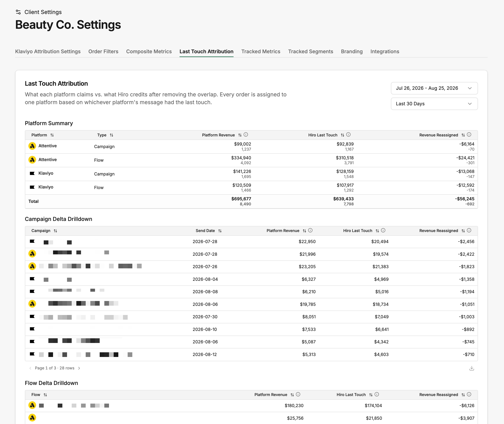
Task: Click the $334,940 Attentive Flow revenue
Action: click(241, 158)
